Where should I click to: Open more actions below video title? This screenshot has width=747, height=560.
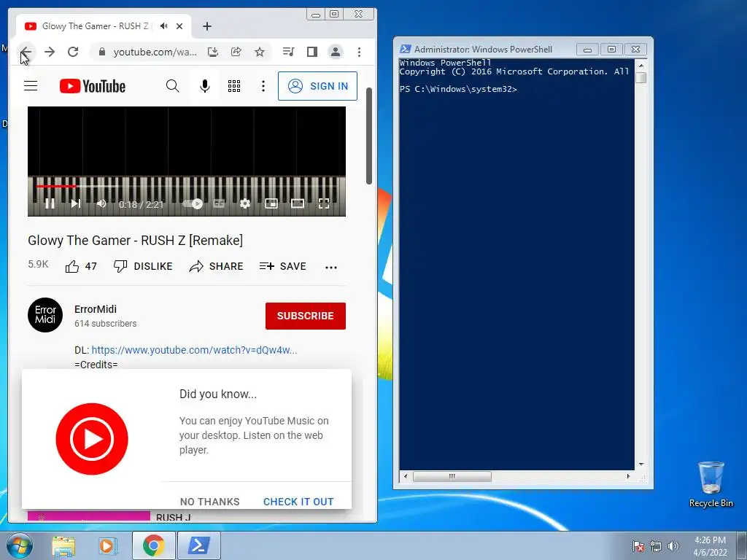tap(331, 267)
